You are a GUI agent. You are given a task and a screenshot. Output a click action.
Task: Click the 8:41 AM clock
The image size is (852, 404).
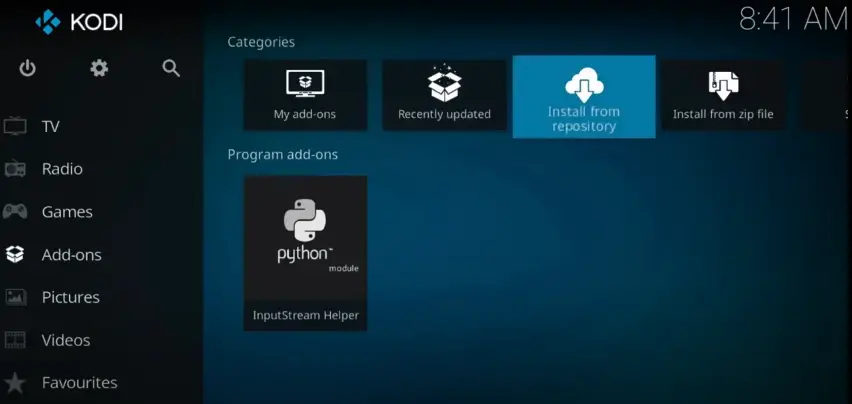point(794,19)
